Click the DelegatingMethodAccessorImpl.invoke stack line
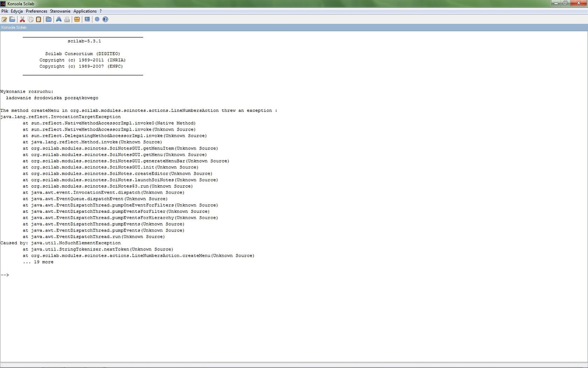The height and width of the screenshot is (368, 588). click(115, 136)
